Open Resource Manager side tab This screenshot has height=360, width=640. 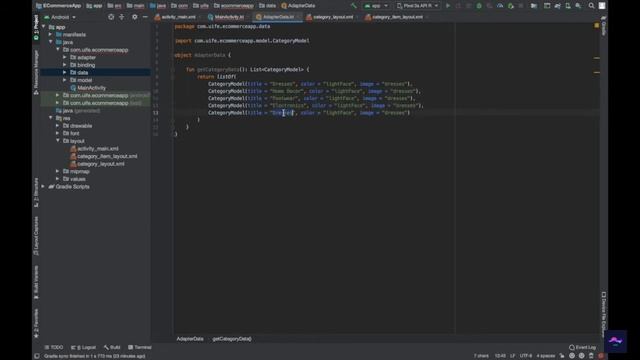pyautogui.click(x=36, y=72)
